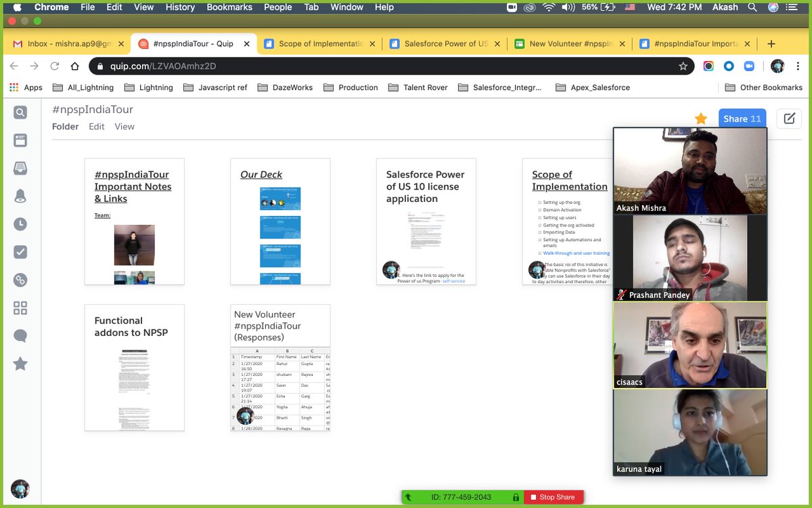The image size is (812, 508).
Task: Click the profile avatar at sidebar bottom
Action: tap(20, 488)
